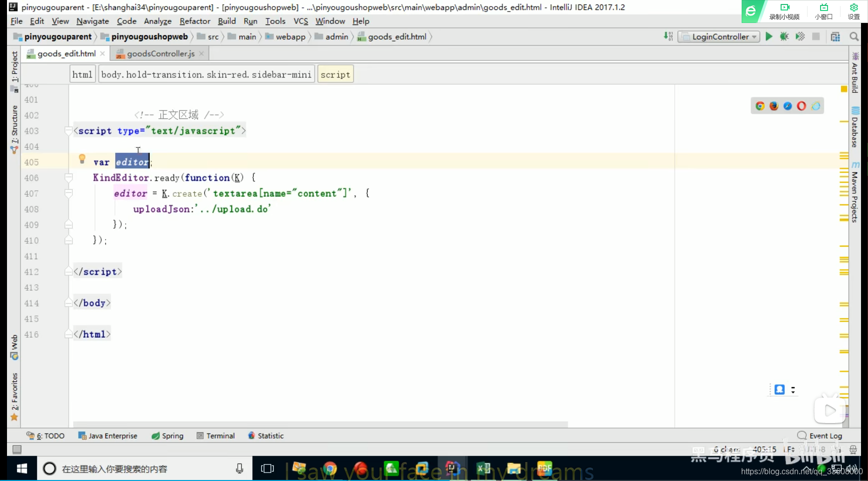Open page in Opera browser icon

point(802,106)
